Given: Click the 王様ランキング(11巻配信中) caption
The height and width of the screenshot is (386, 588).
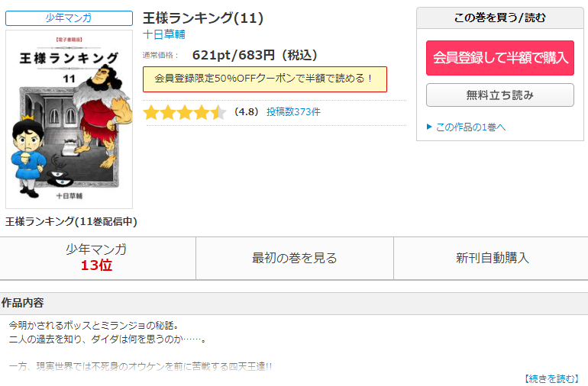Looking at the screenshot, I should point(71,221).
